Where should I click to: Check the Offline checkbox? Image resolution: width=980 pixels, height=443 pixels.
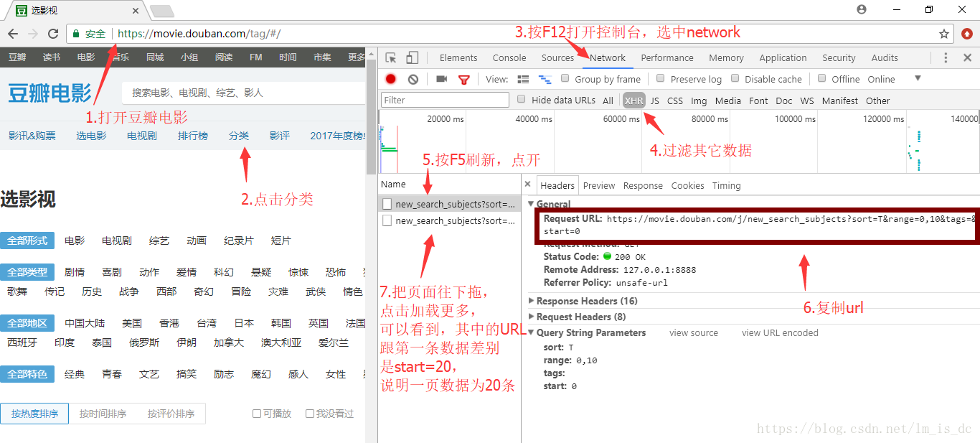coord(822,78)
